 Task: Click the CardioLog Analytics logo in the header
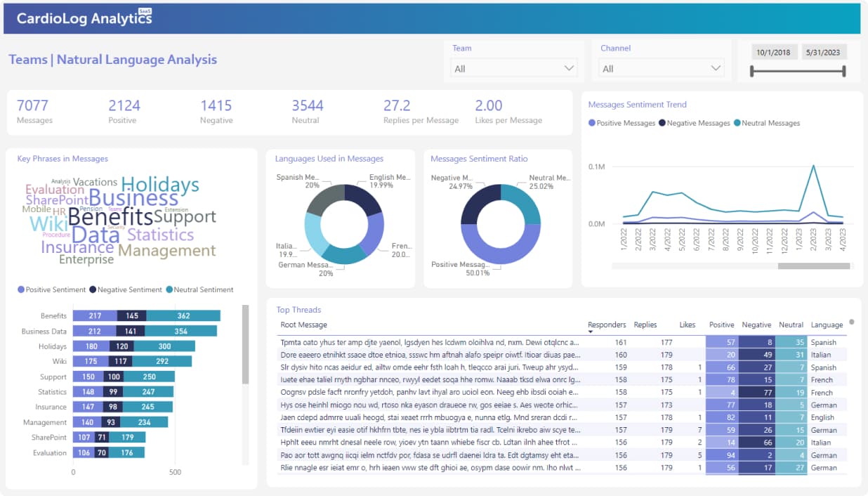pos(84,18)
